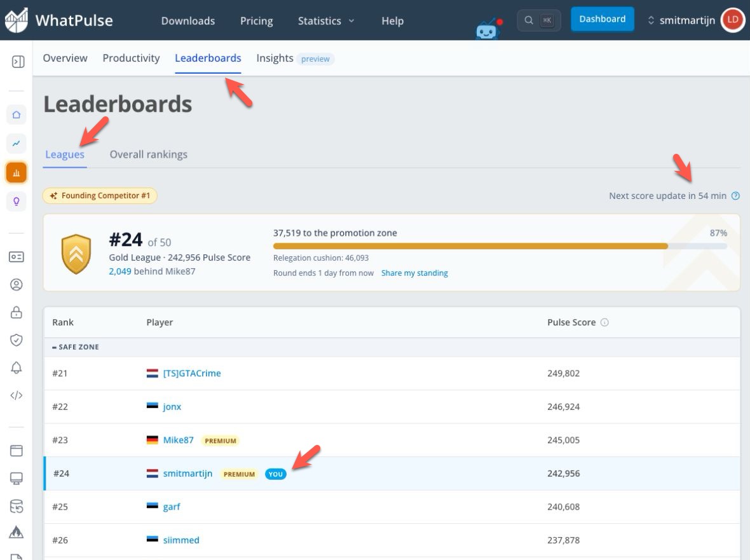The width and height of the screenshot is (750, 560).
Task: Open the LD user avatar
Action: click(733, 20)
